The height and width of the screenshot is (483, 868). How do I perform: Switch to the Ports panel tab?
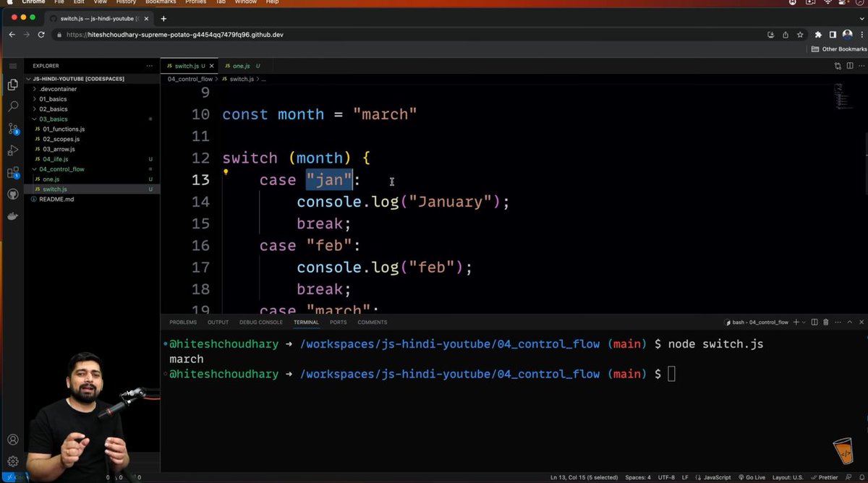point(338,322)
